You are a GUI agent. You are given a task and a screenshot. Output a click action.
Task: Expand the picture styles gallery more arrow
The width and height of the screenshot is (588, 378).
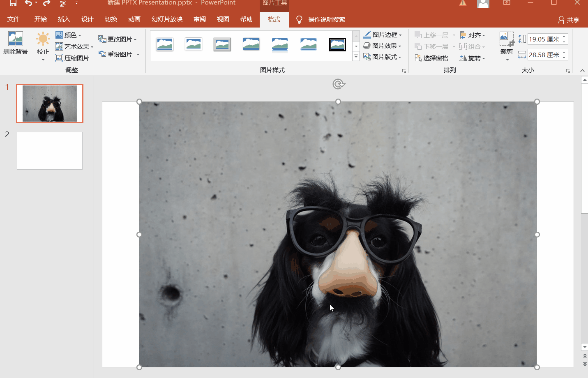pos(356,57)
